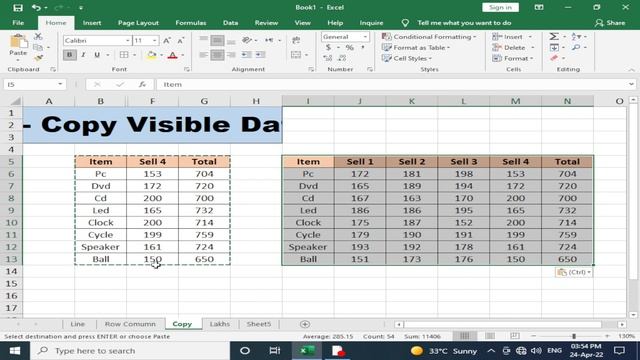Open the Lakhs sheet tab

[x=220, y=324]
